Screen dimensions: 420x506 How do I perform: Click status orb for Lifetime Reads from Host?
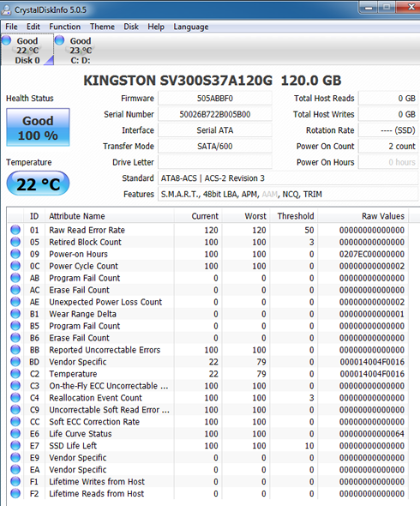[15, 493]
